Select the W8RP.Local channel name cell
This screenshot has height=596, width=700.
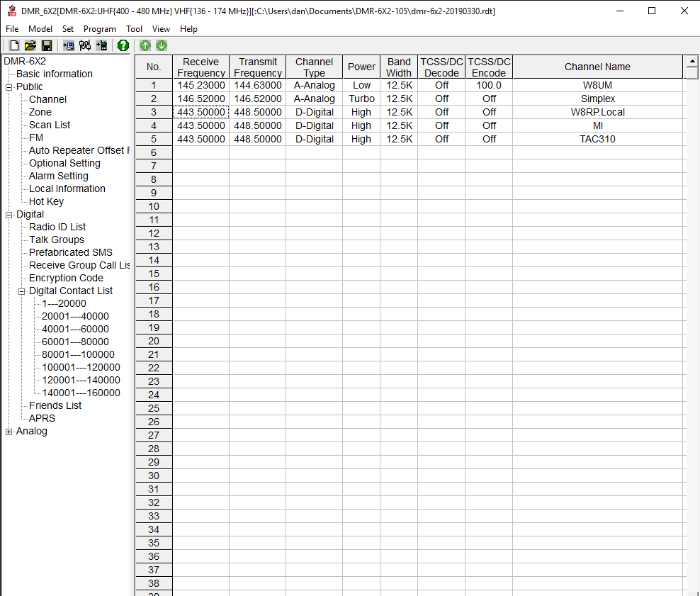(597, 112)
